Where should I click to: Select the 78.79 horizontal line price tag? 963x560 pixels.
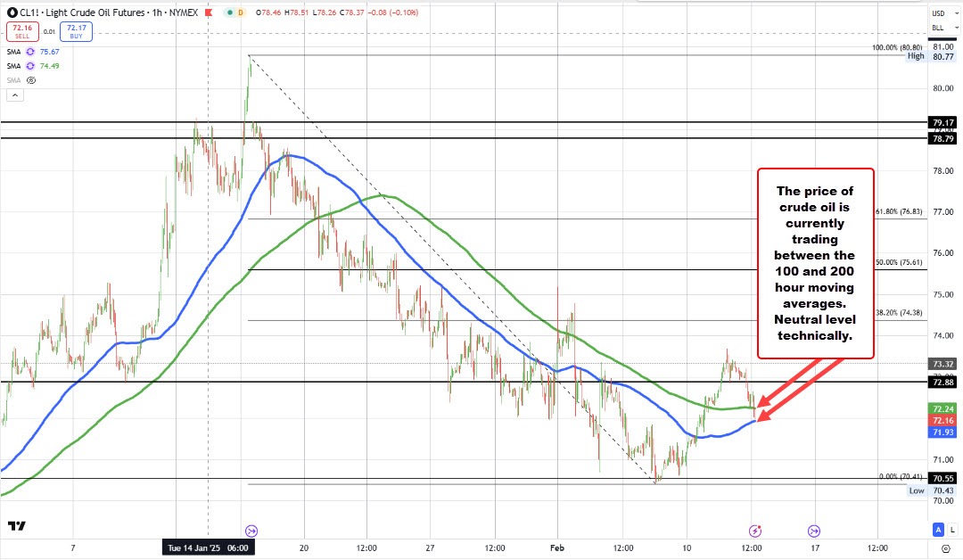pos(942,139)
